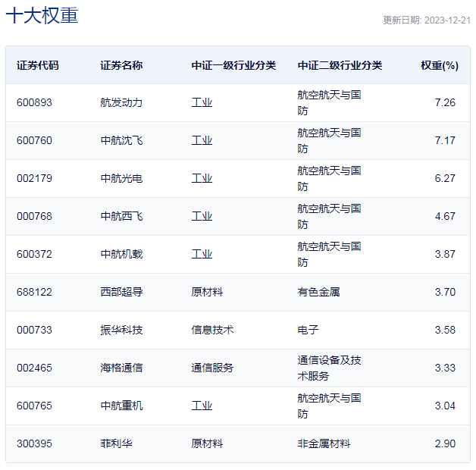Select stock name 振华科技
476x470 pixels.
pos(121,330)
